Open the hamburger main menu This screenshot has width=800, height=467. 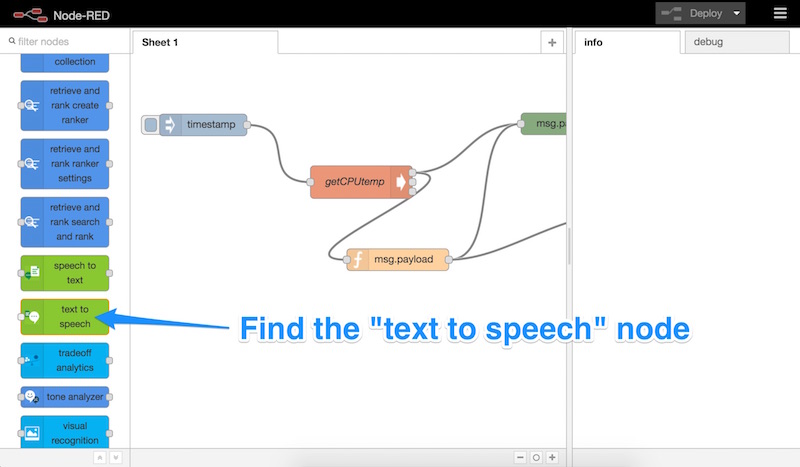click(780, 13)
